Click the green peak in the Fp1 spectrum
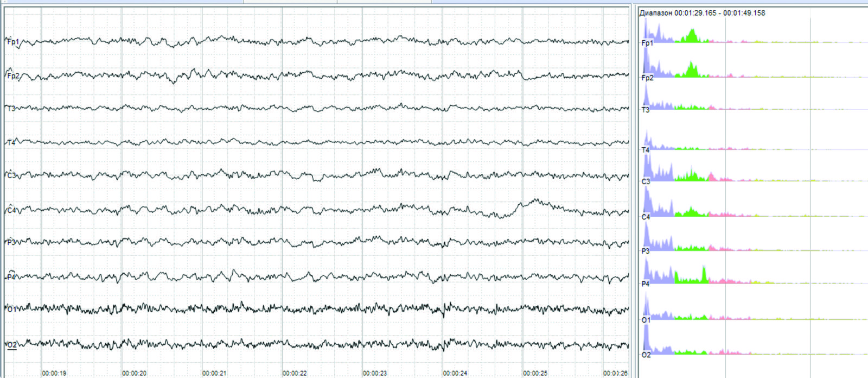The image size is (868, 378). pyautogui.click(x=691, y=36)
